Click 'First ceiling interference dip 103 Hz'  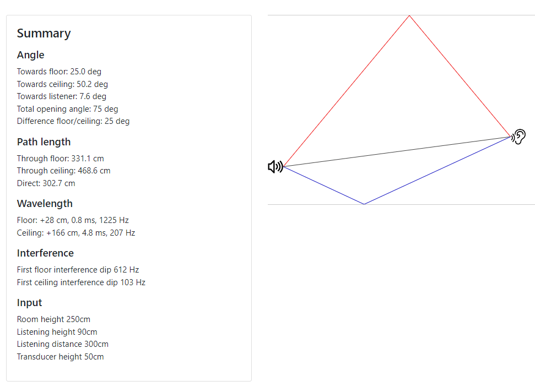[x=81, y=282]
